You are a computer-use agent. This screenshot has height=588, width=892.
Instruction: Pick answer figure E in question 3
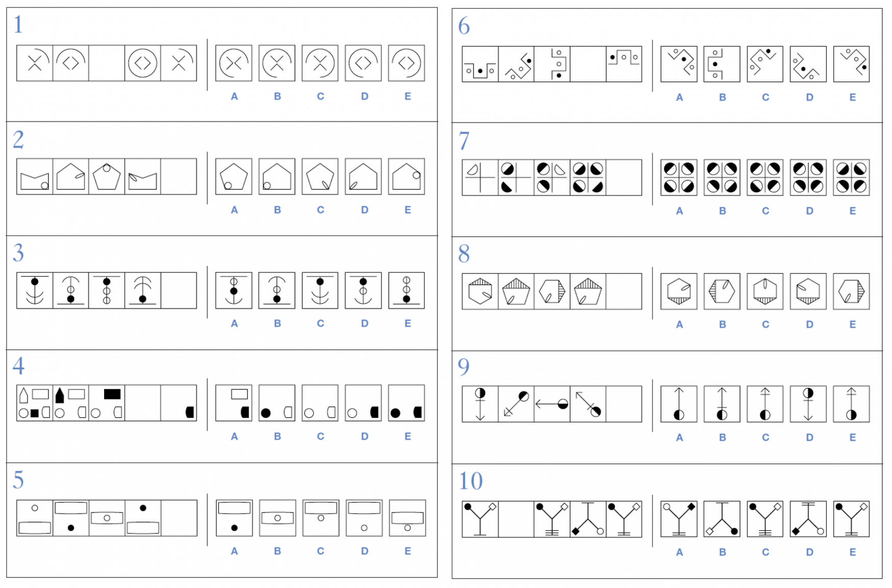click(x=406, y=290)
